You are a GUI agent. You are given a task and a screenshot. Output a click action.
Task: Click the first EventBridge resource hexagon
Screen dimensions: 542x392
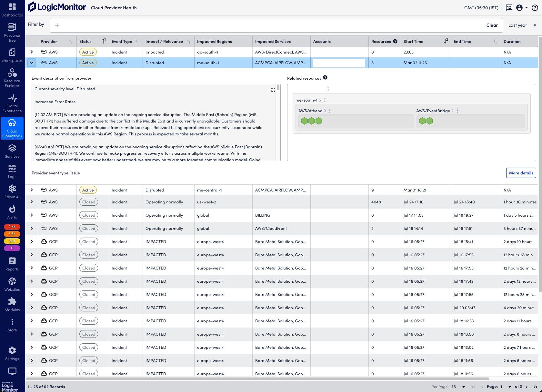[422, 121]
